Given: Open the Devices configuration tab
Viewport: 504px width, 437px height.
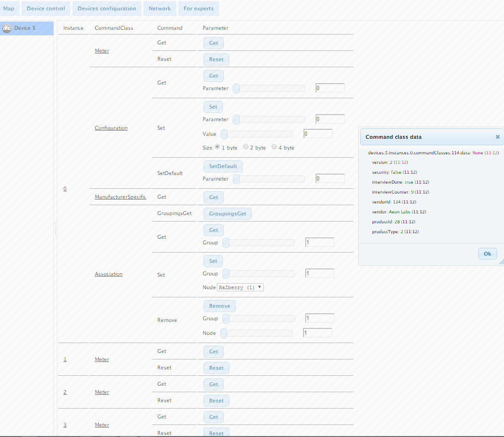Looking at the screenshot, I should pos(107,9).
